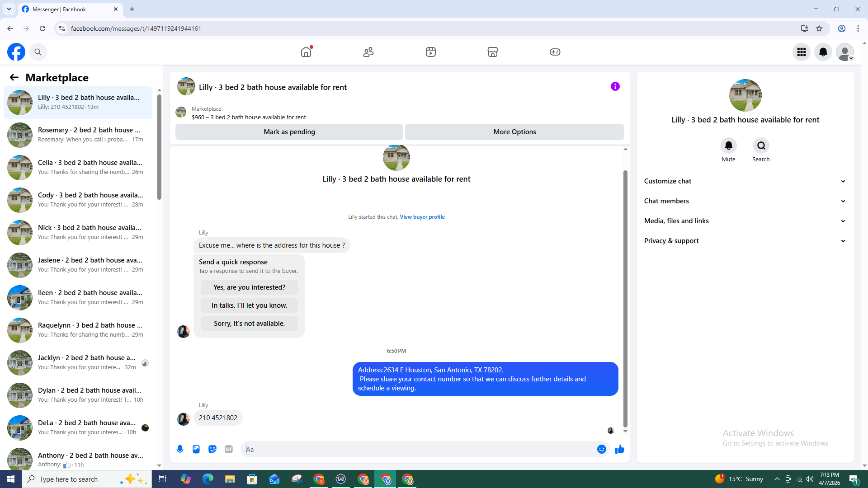Send a thumbs up like
This screenshot has width=868, height=488.
[620, 449]
